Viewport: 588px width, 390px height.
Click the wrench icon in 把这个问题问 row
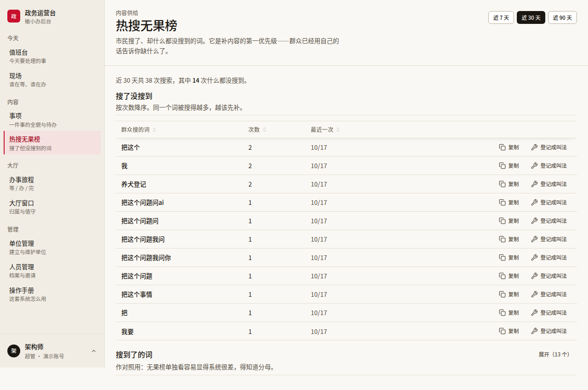coord(534,221)
